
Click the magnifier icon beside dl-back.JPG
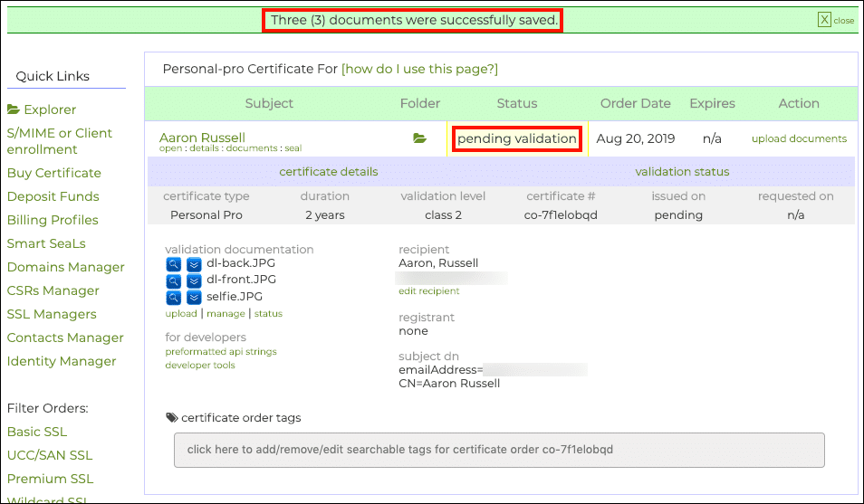tap(174, 264)
